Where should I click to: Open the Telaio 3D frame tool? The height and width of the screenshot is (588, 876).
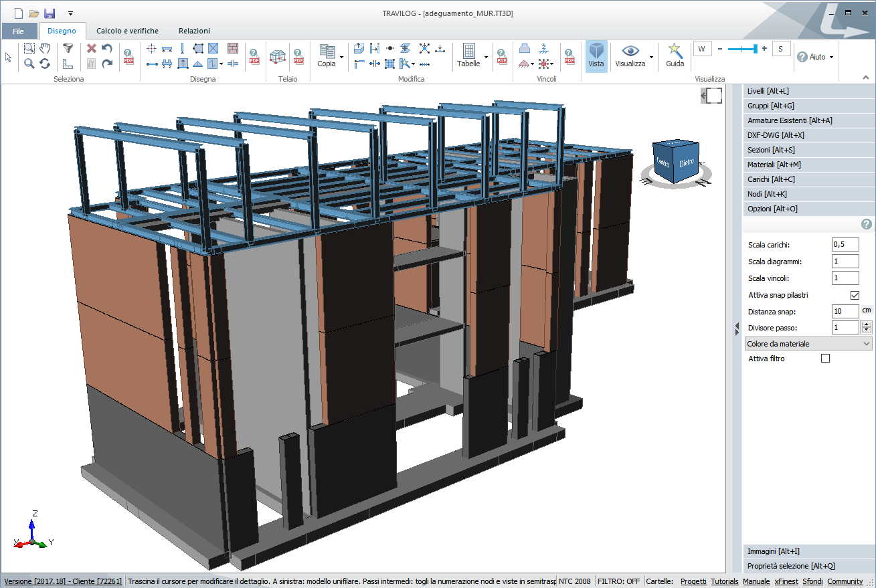(x=277, y=56)
